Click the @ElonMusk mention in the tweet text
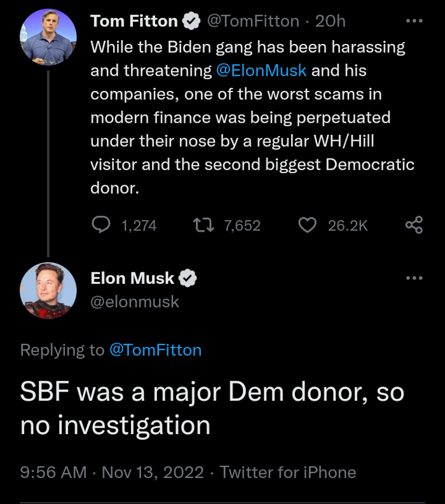Viewport: 445px width, 504px height. click(x=261, y=71)
